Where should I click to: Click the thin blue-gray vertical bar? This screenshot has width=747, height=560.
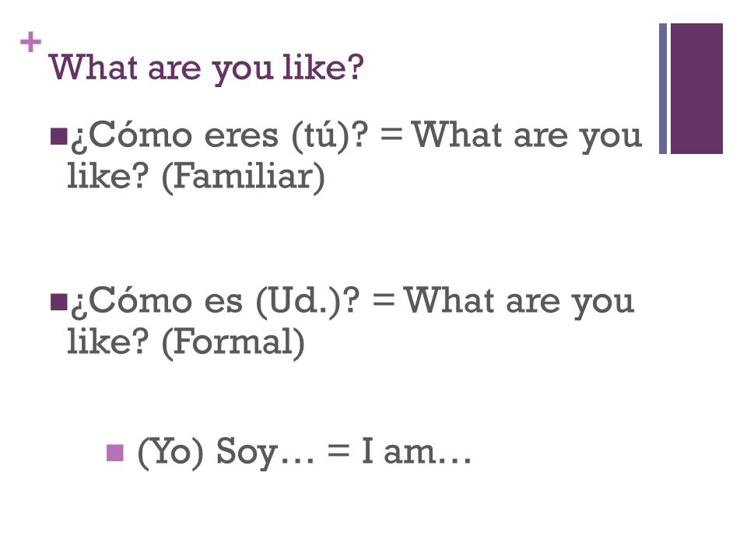coord(663,89)
